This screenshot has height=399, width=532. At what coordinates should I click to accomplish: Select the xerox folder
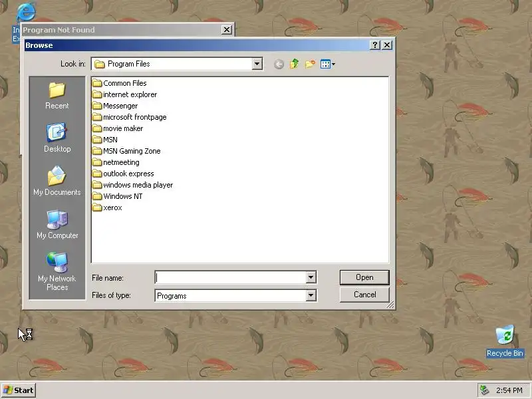(x=107, y=207)
